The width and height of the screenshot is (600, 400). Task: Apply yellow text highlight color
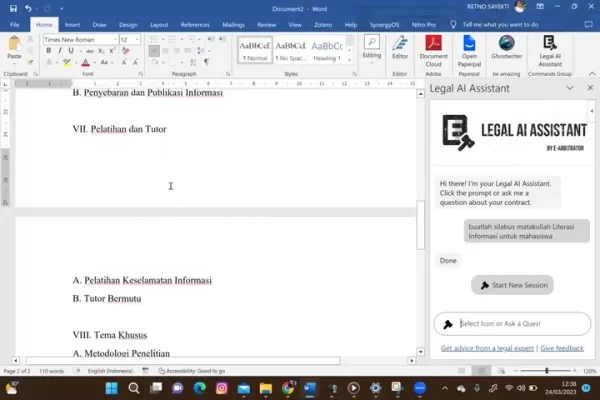pyautogui.click(x=67, y=62)
